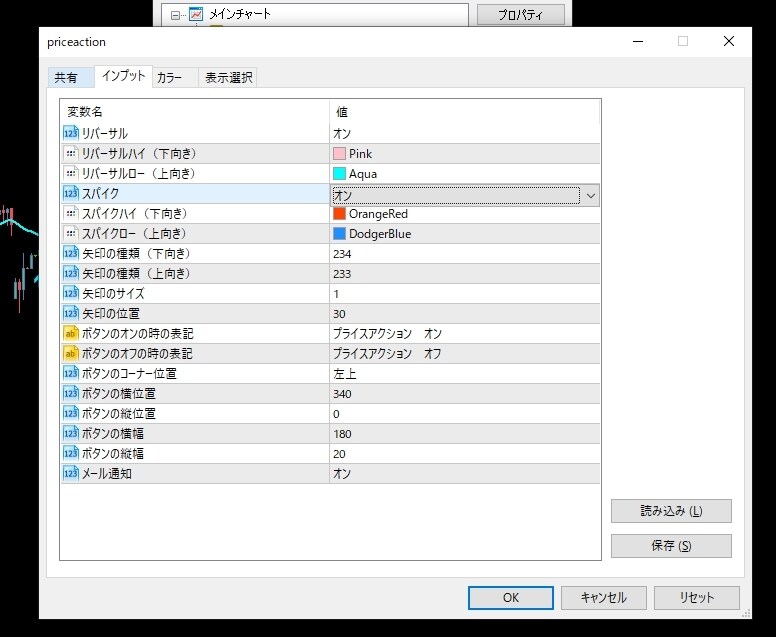Collapse the メインチャート tree node

(x=175, y=15)
